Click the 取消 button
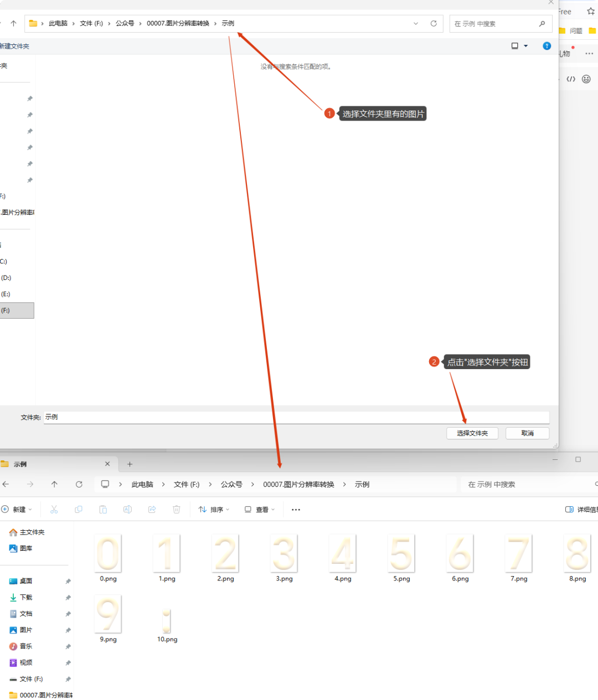Viewport: 598px width, 700px height. pyautogui.click(x=528, y=433)
